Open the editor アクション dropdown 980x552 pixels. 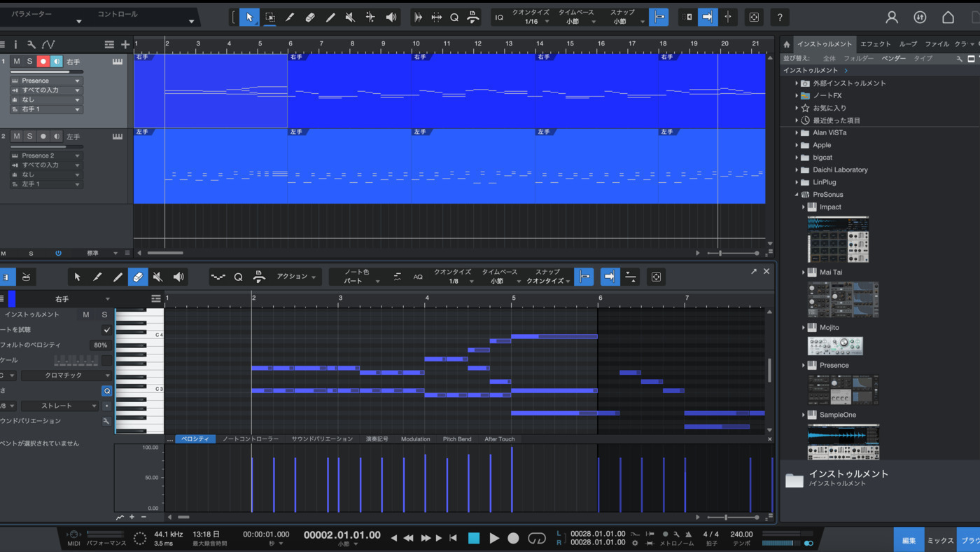(x=295, y=277)
